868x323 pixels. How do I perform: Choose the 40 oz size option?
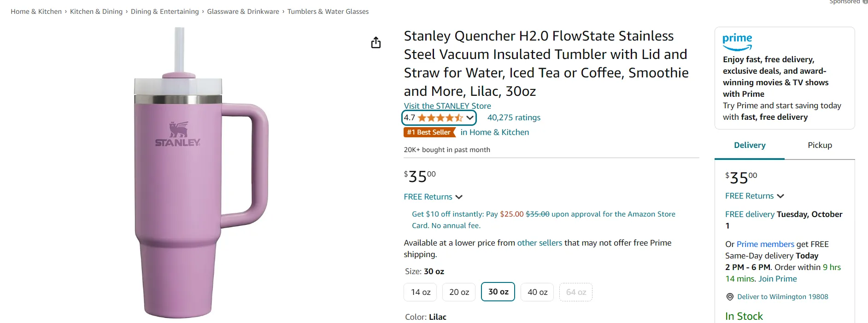pyautogui.click(x=537, y=292)
